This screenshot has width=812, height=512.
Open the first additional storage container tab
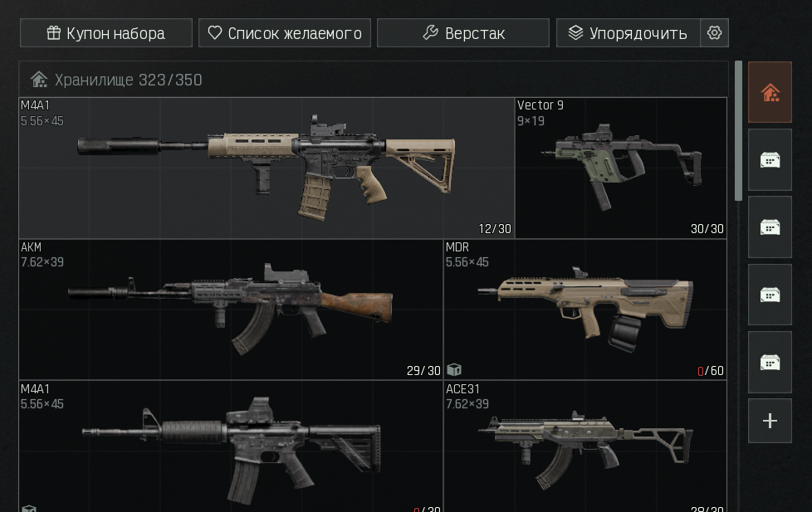click(770, 159)
